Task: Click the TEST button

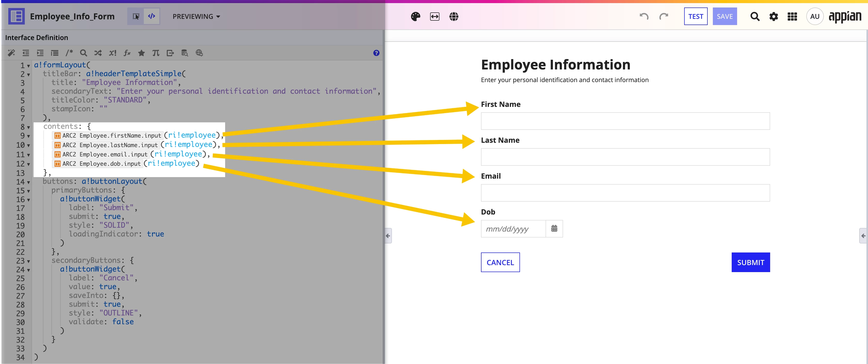Action: point(696,16)
